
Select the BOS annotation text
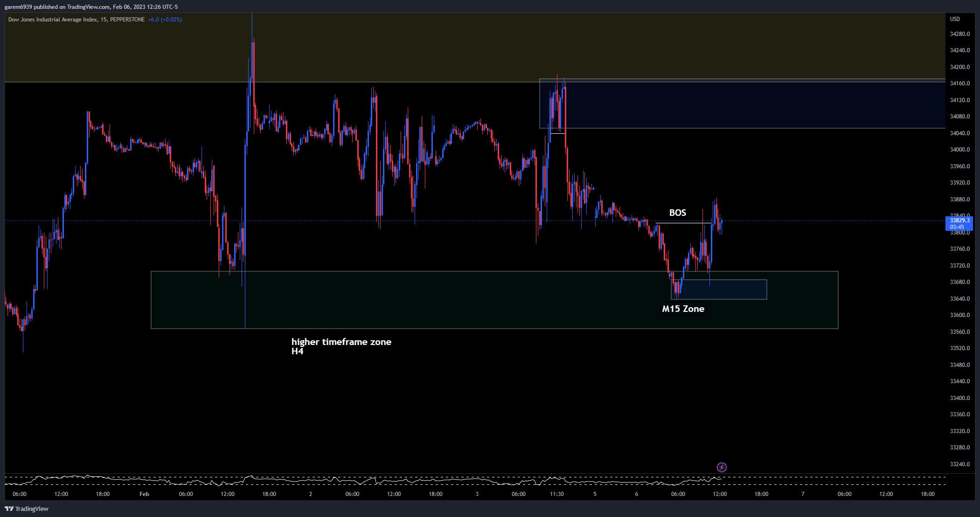click(678, 213)
